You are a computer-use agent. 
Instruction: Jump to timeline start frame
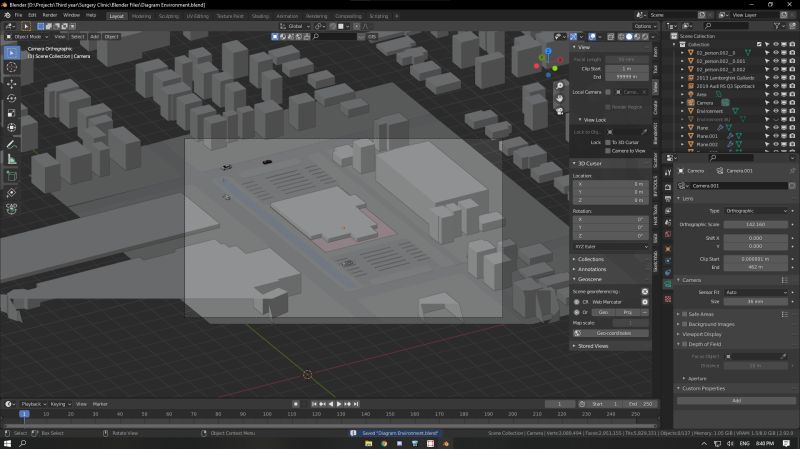click(314, 404)
